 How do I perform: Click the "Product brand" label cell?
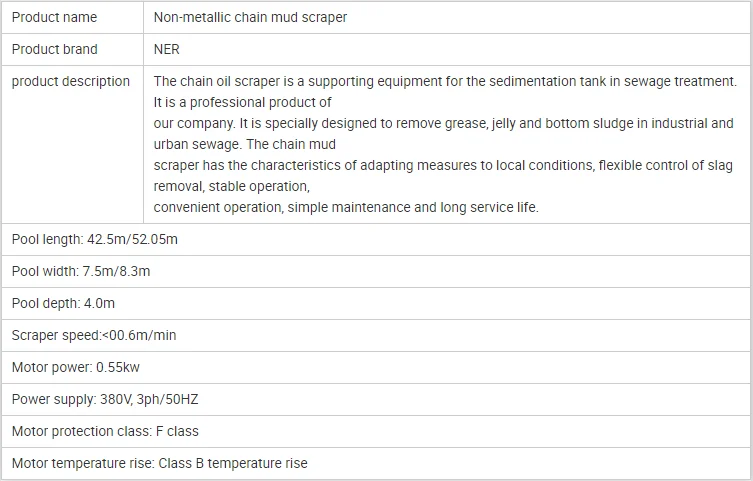tap(54, 49)
